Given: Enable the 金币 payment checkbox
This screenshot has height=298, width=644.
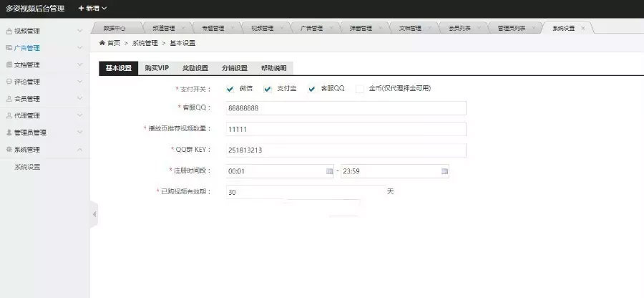Looking at the screenshot, I should click(x=360, y=89).
